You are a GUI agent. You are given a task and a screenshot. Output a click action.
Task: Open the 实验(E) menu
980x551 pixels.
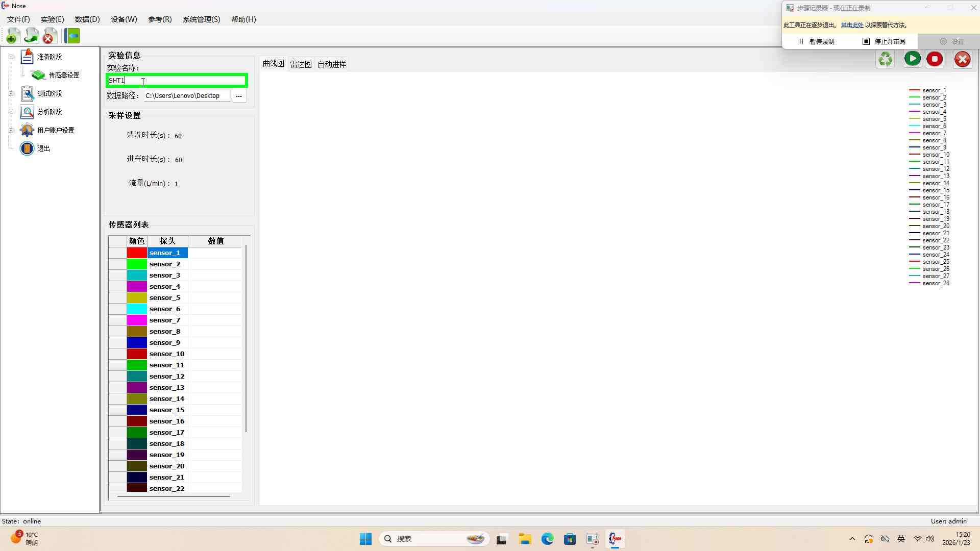52,19
